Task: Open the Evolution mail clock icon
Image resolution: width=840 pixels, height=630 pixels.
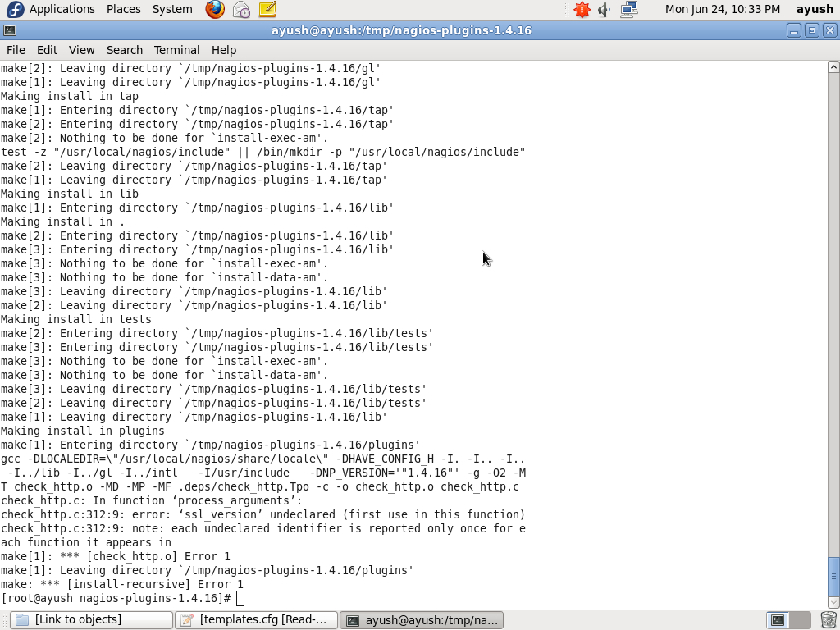Action: 241,10
